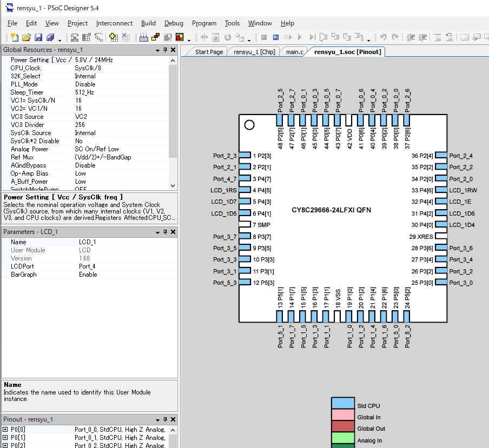Click the circular reset arrow toolbar icon

(x=228, y=37)
